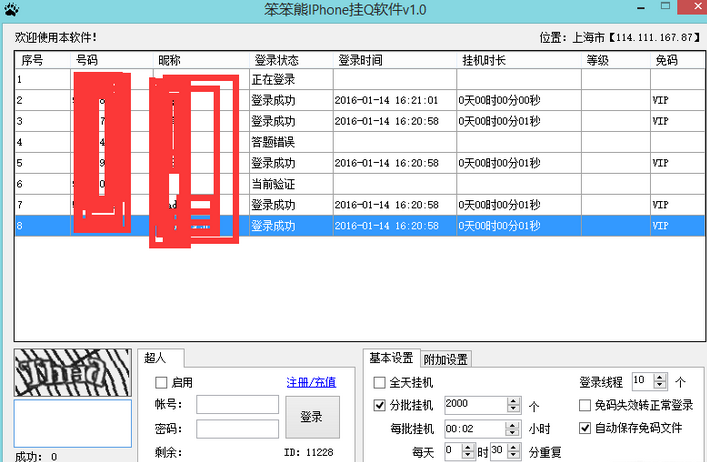Click the highlighted row 8 login time
Screen dimensions: 707x462
(x=386, y=226)
